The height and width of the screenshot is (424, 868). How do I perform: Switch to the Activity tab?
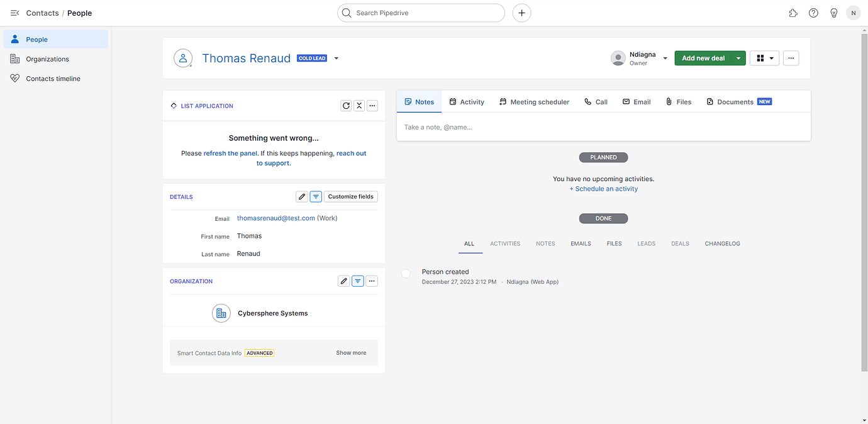[467, 102]
